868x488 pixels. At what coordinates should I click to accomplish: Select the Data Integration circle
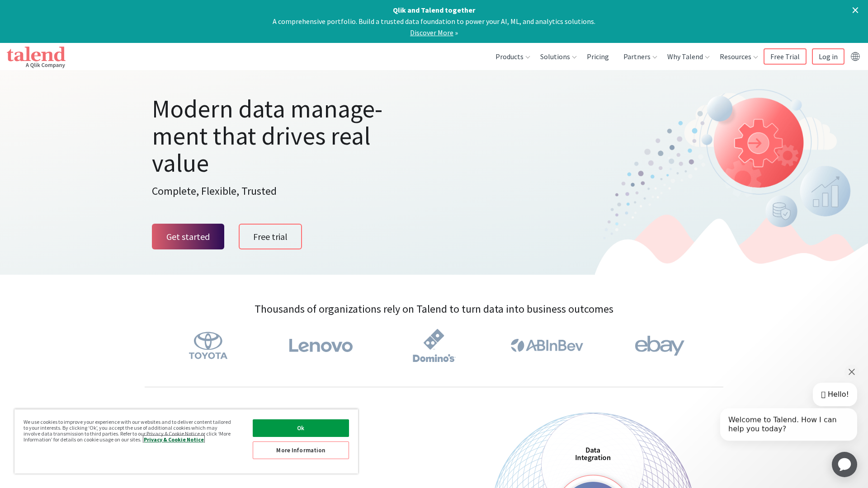593,454
